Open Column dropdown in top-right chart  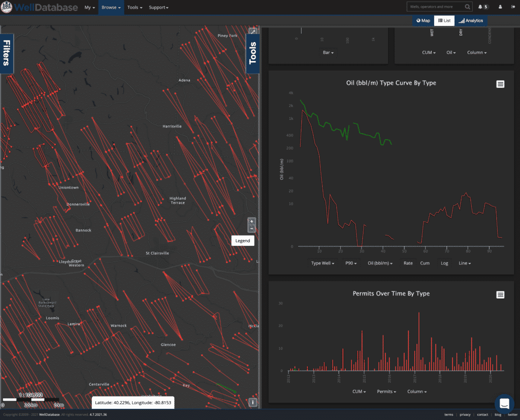coord(477,52)
